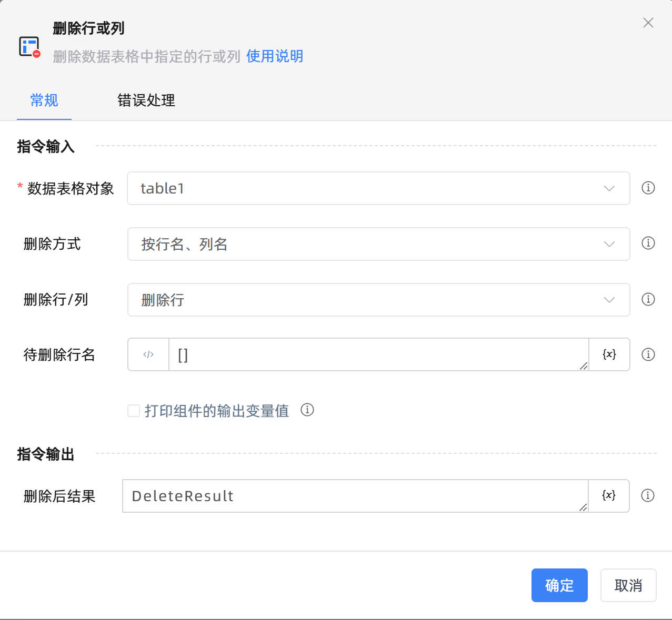Viewport: 672px width, 620px height.
Task: Open the 删除行/列 dropdown
Action: tap(378, 300)
